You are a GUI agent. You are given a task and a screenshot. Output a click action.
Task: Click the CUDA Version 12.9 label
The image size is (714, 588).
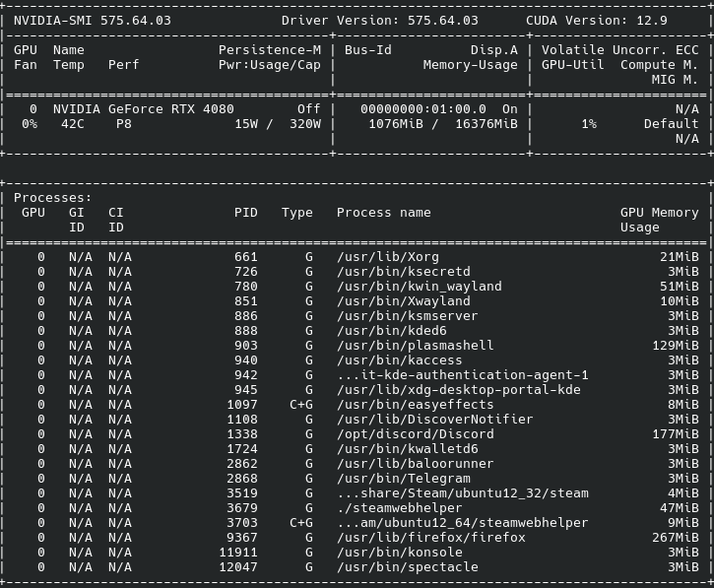597,21
